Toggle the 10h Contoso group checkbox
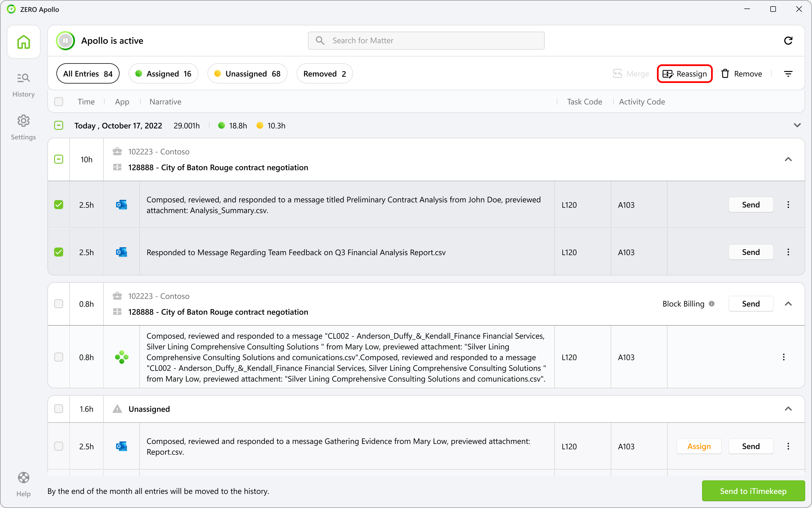This screenshot has width=812, height=508. pos(59,159)
